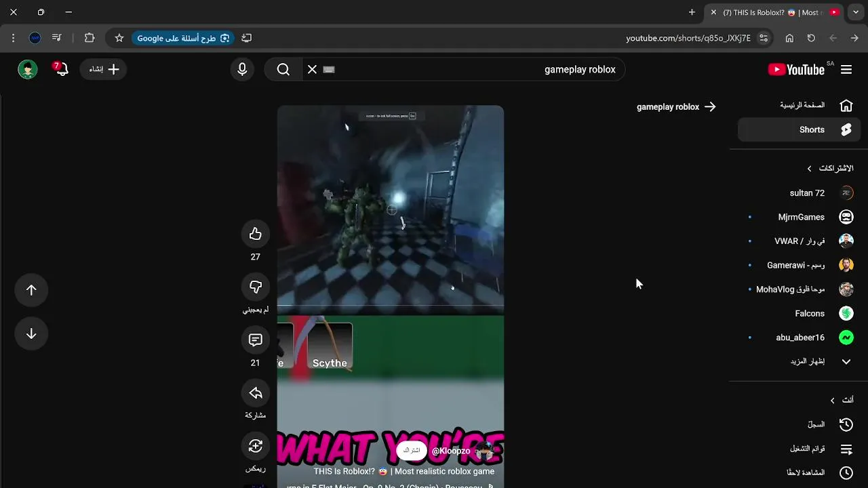Select the THIS Is Roblox browser tab
Viewport: 868px width, 488px height.
[774, 12]
